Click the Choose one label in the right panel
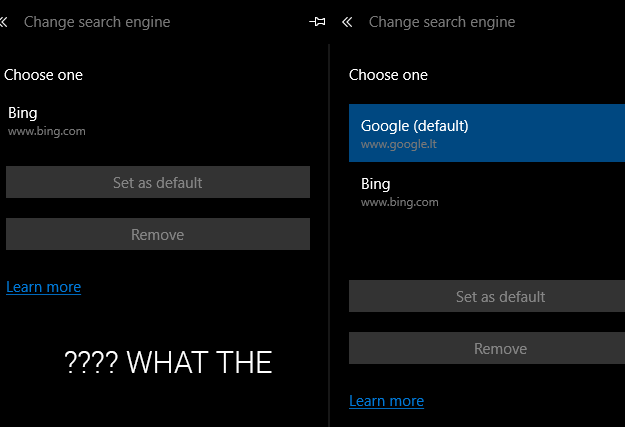Image resolution: width=625 pixels, height=427 pixels. (388, 75)
